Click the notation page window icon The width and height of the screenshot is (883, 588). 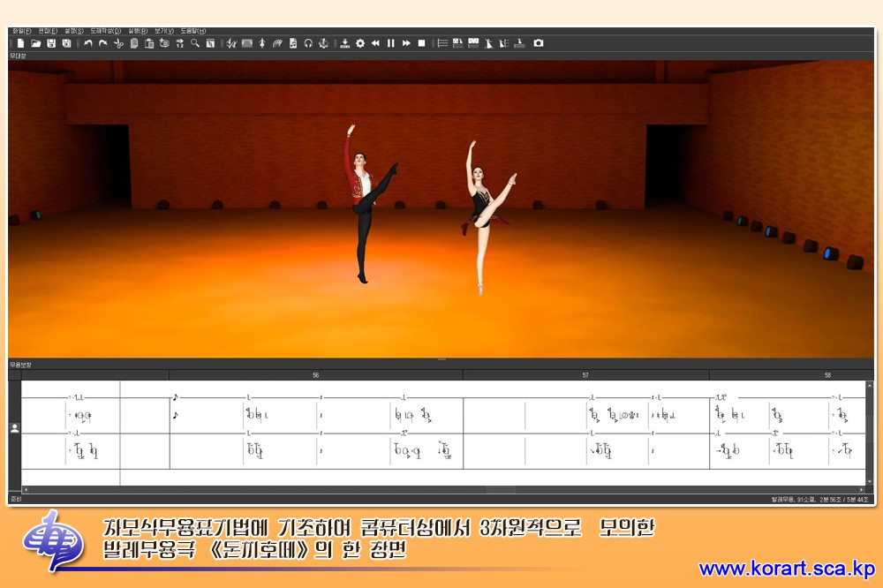coord(210,43)
